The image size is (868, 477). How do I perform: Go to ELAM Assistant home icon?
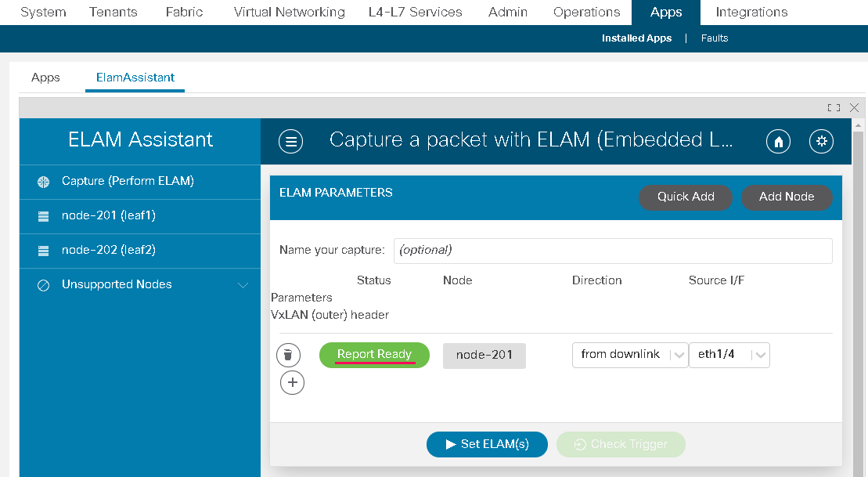(778, 141)
